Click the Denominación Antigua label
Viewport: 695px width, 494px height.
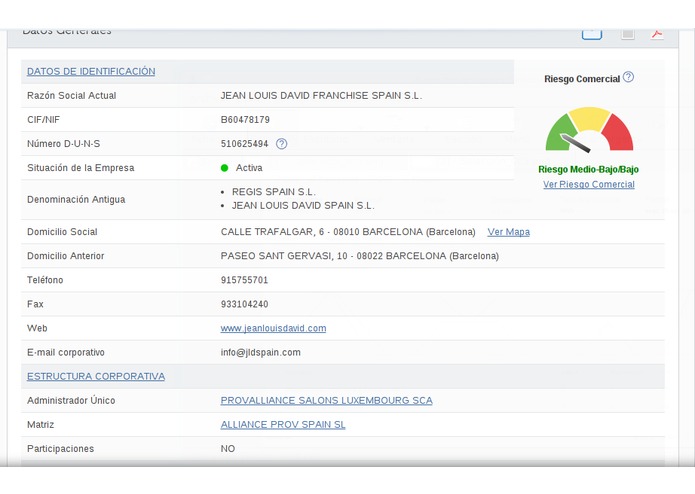[x=76, y=199]
